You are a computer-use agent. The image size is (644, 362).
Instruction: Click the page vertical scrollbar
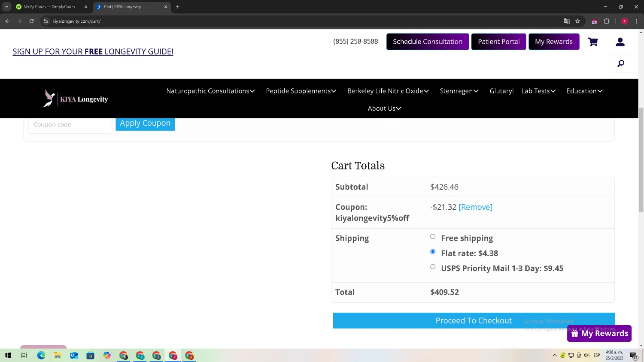(x=641, y=160)
